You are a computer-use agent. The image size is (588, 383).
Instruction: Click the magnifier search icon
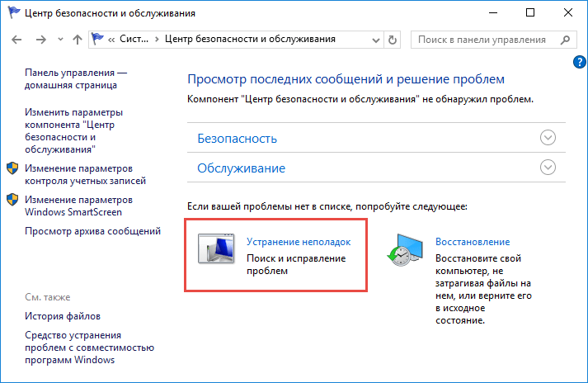coord(565,40)
